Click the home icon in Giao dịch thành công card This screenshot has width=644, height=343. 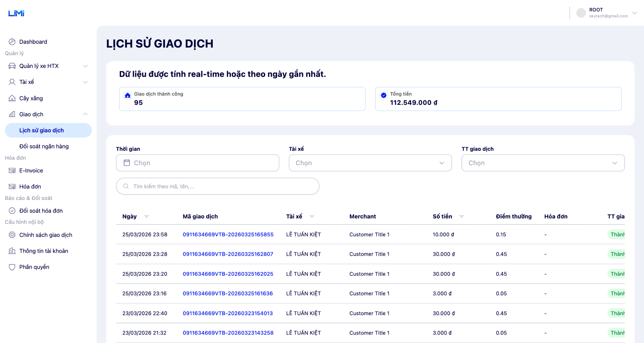(128, 95)
